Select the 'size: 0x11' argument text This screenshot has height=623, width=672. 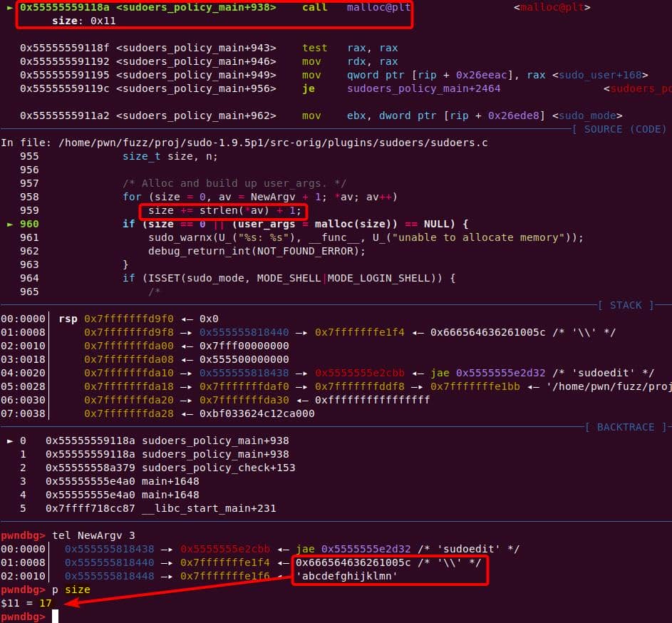pos(83,21)
